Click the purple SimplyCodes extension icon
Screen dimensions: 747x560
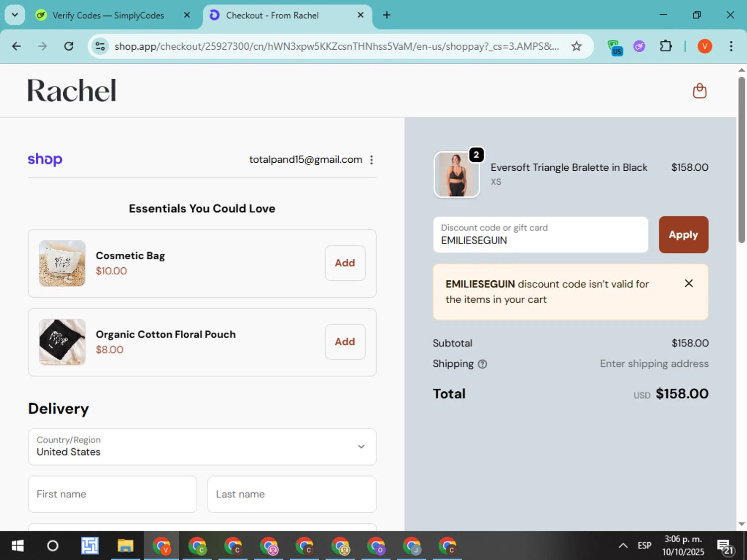(639, 46)
